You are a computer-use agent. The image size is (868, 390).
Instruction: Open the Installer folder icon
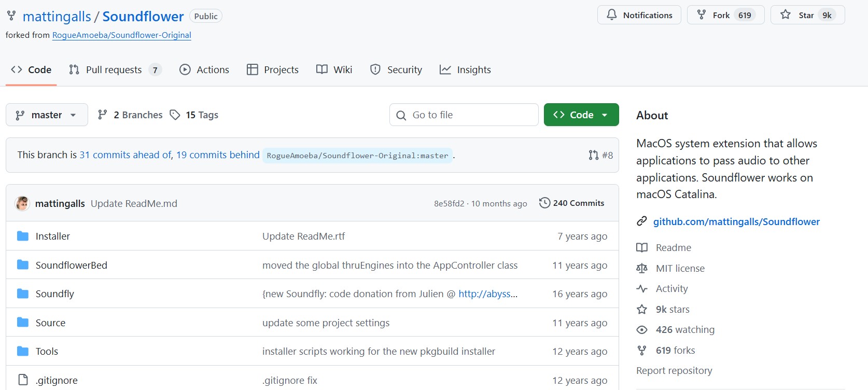pyautogui.click(x=23, y=236)
